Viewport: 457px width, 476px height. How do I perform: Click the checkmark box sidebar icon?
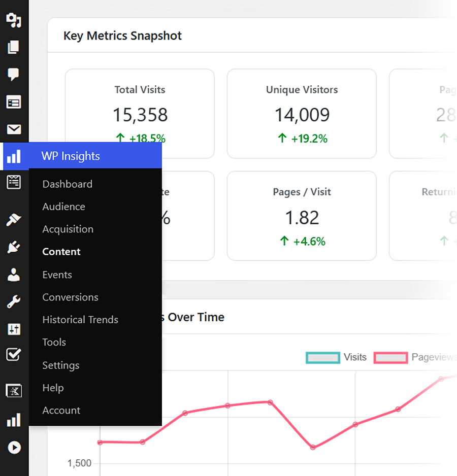14,354
